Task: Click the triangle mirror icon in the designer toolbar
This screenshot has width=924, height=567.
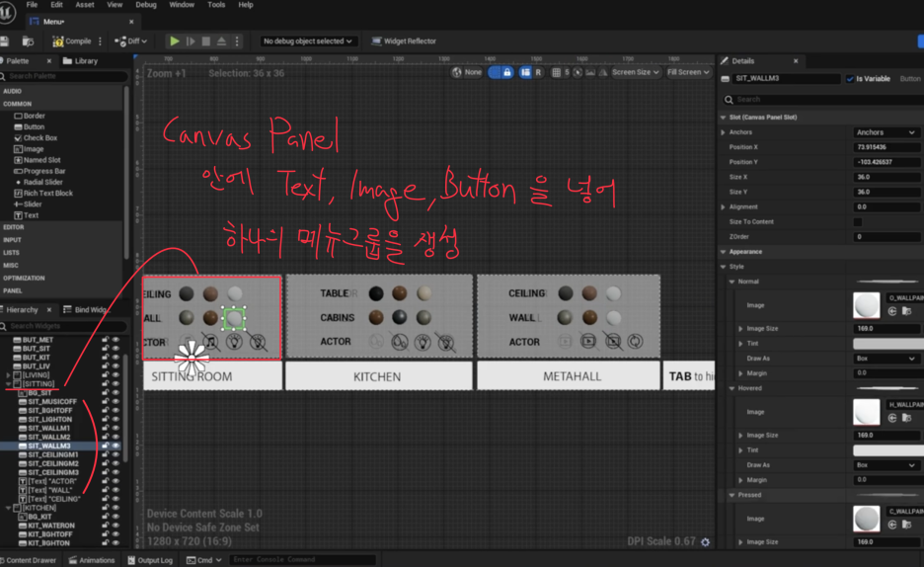Action: [x=602, y=72]
